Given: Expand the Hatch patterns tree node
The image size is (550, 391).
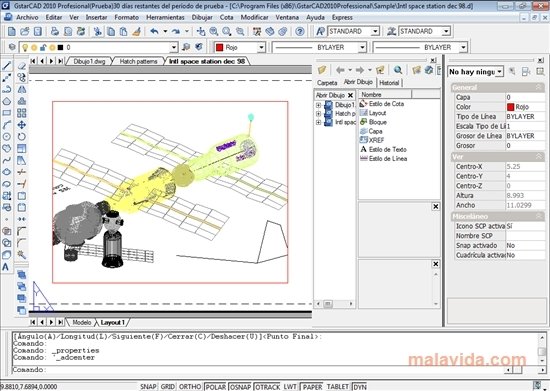Looking at the screenshot, I should click(x=318, y=114).
